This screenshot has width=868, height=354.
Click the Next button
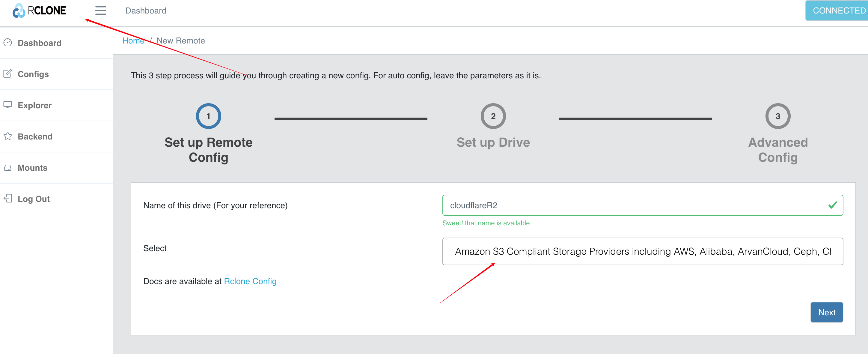[826, 312]
